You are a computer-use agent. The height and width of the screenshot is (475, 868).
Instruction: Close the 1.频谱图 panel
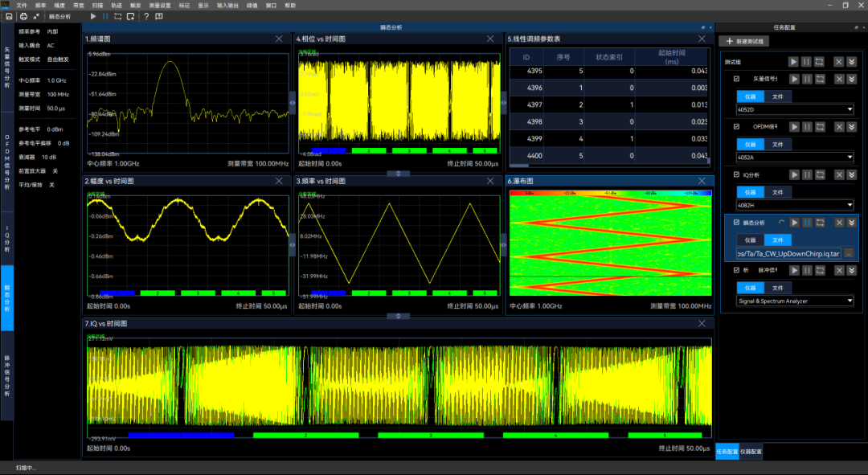tap(279, 39)
